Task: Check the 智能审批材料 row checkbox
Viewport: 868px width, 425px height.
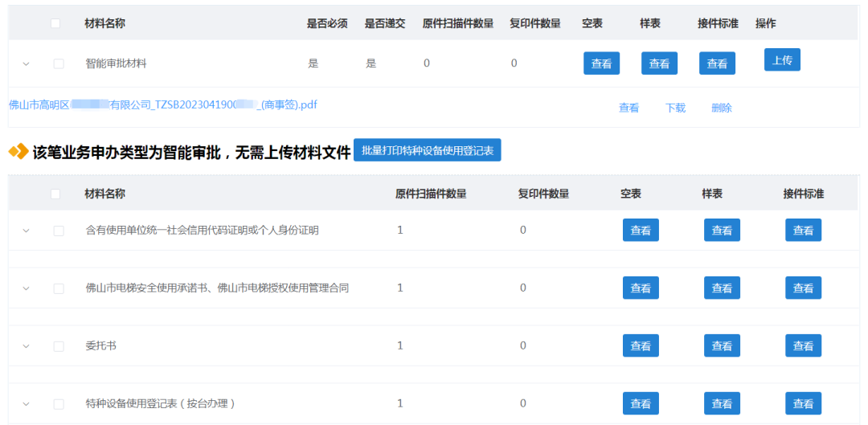Action: coord(59,63)
